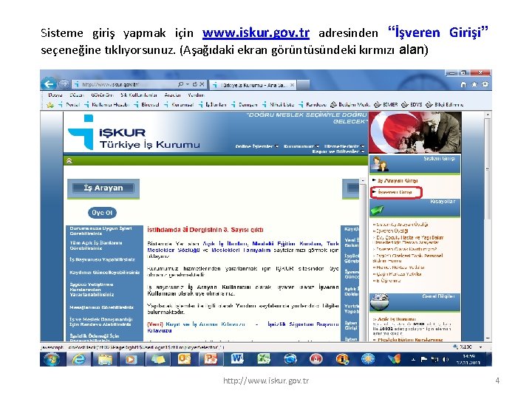
Task: Open the Portal favorites bookmark
Action: pyautogui.click(x=69, y=104)
